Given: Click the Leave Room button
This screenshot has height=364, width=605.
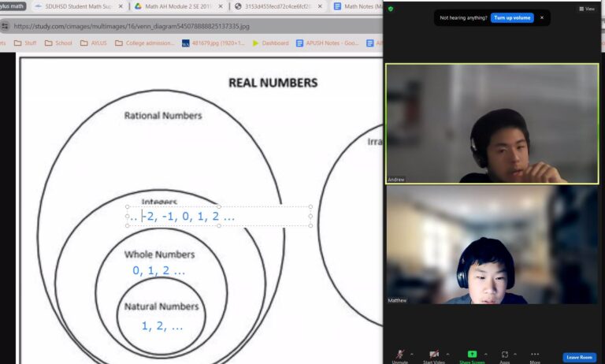Looking at the screenshot, I should [579, 358].
